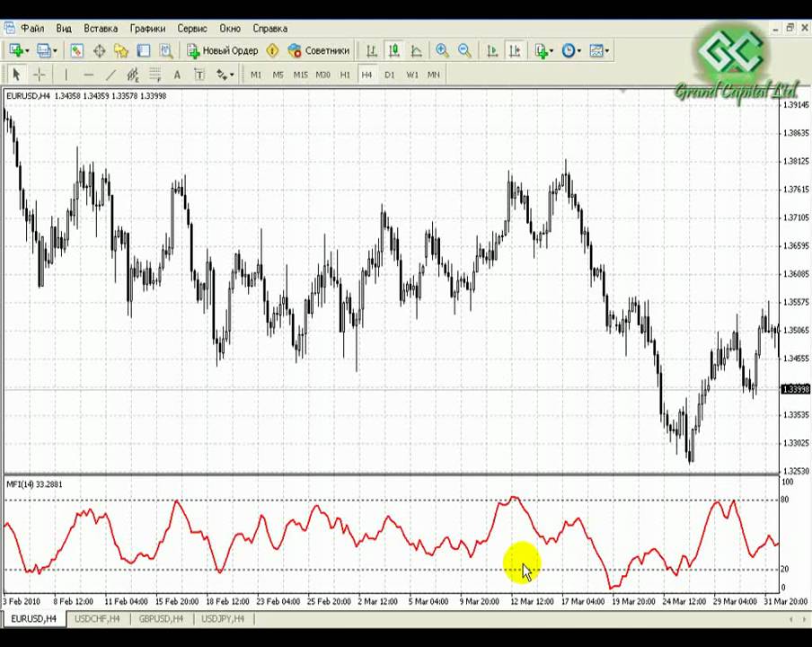Image resolution: width=812 pixels, height=647 pixels.
Task: Switch to the USDJPY,H4 chart tab
Action: 223,618
